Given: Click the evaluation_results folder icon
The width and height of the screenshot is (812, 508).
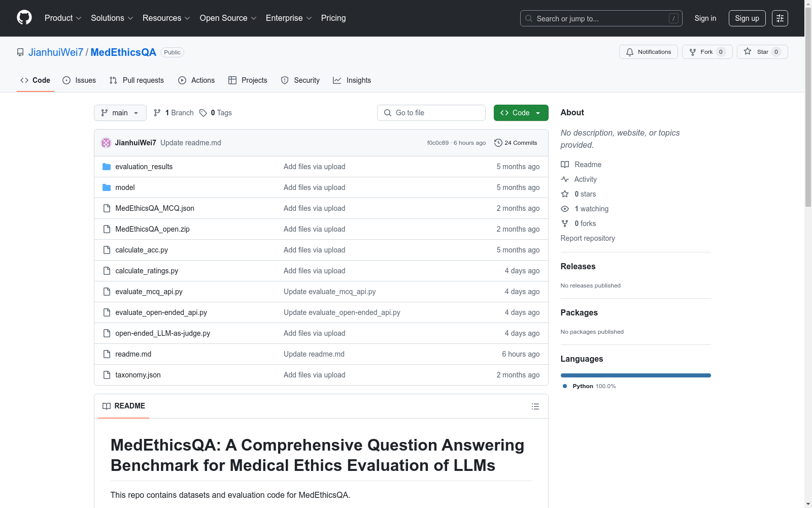Looking at the screenshot, I should tap(107, 167).
